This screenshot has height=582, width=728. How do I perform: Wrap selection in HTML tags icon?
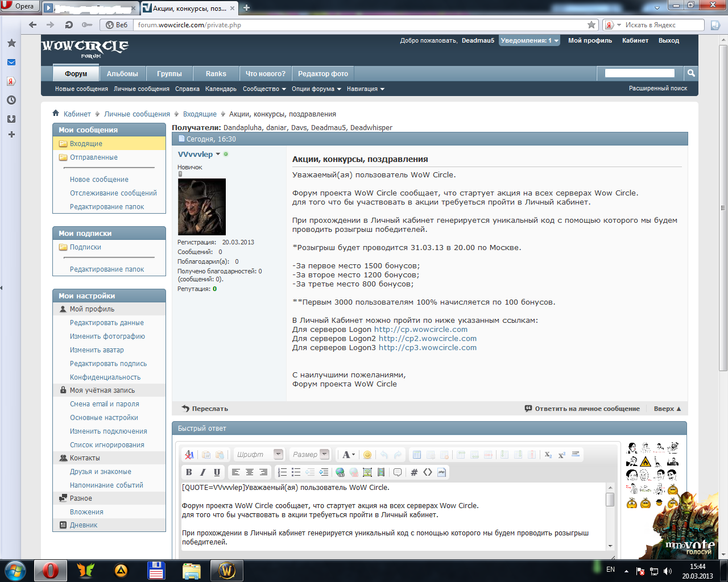coord(428,472)
